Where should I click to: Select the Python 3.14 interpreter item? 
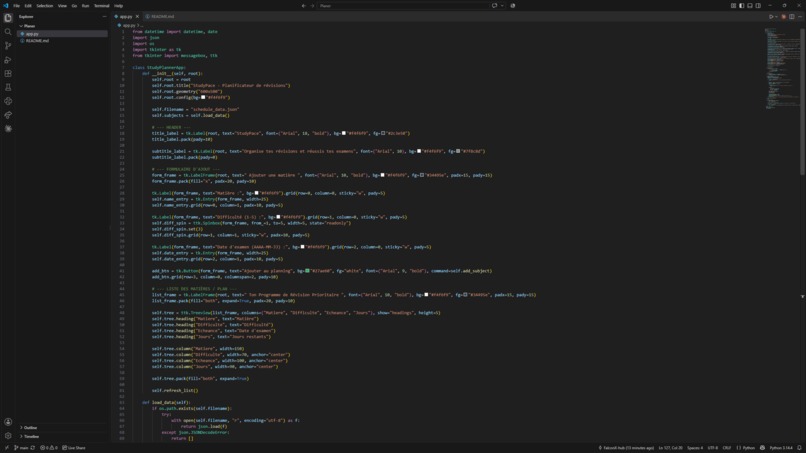coord(781,448)
